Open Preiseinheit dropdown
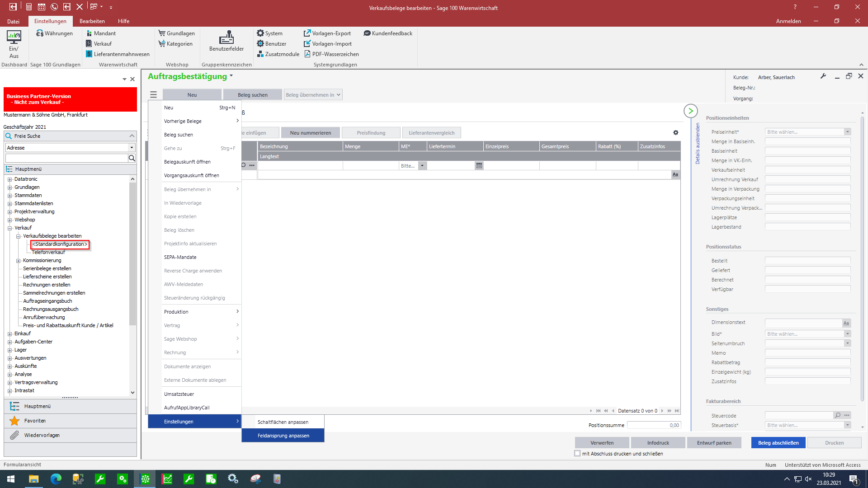This screenshot has width=868, height=488. click(x=848, y=132)
